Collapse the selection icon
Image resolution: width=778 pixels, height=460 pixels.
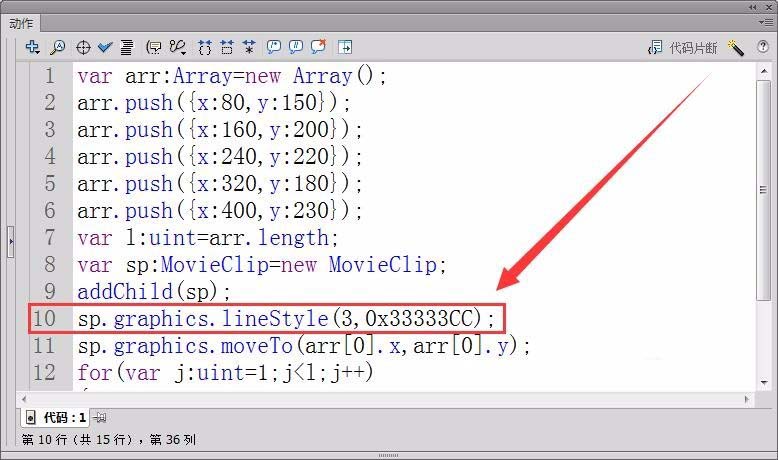click(x=227, y=47)
